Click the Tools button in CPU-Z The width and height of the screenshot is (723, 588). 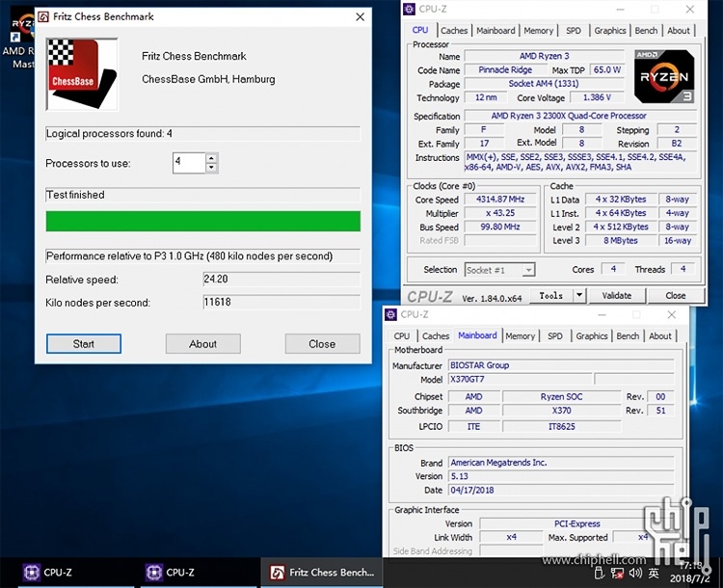pyautogui.click(x=551, y=296)
